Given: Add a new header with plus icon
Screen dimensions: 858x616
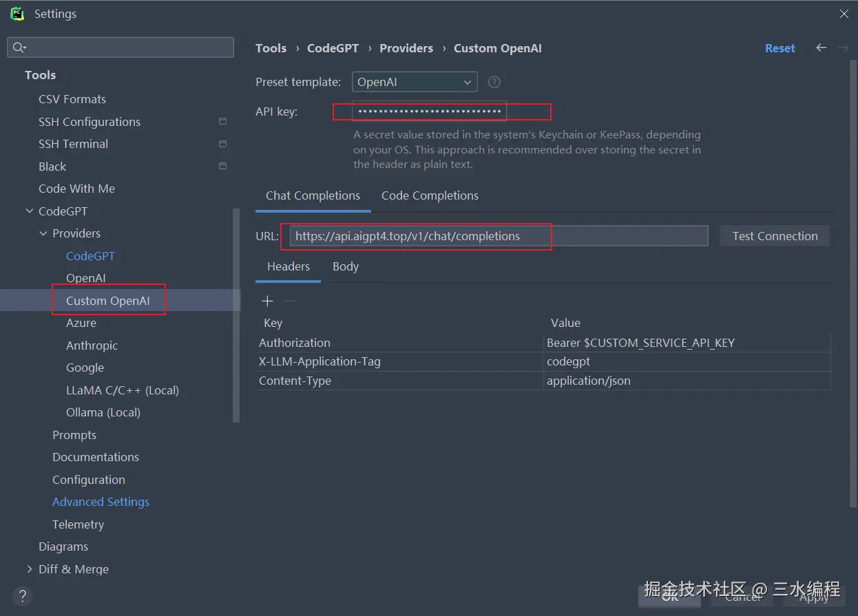Looking at the screenshot, I should 268,301.
